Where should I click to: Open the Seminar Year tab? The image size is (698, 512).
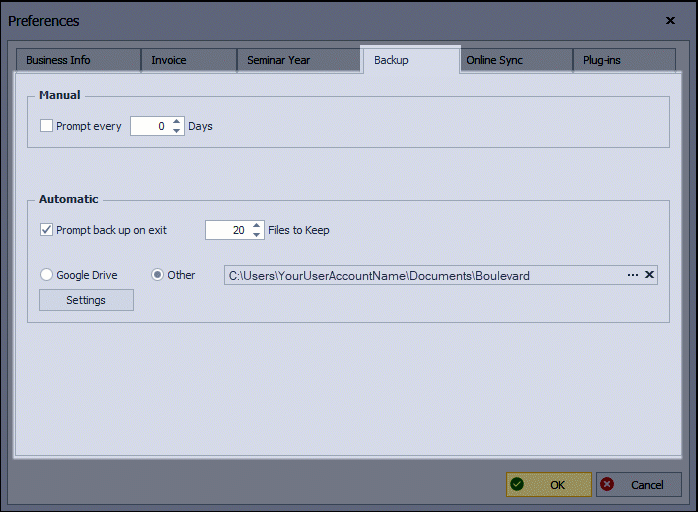(298, 60)
